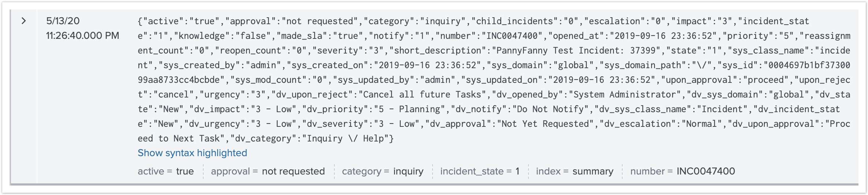Select the incident_state field value 1
The image size is (868, 195).
[518, 171]
